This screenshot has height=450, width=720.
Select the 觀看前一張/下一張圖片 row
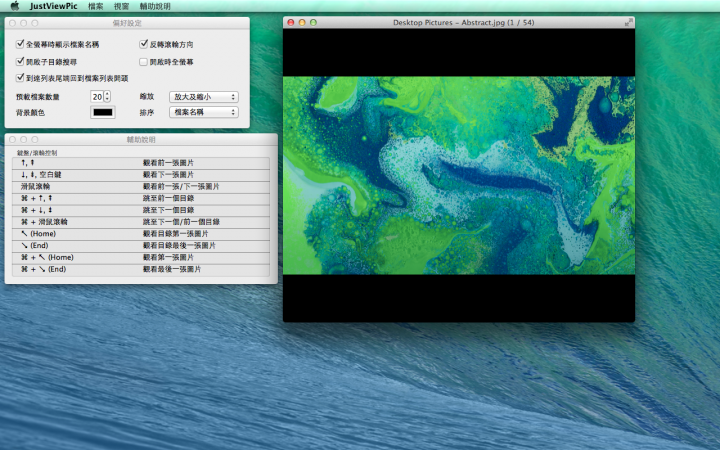141,186
